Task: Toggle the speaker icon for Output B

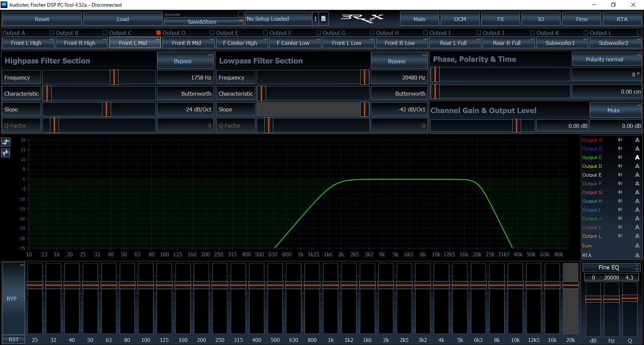Action: [x=620, y=149]
